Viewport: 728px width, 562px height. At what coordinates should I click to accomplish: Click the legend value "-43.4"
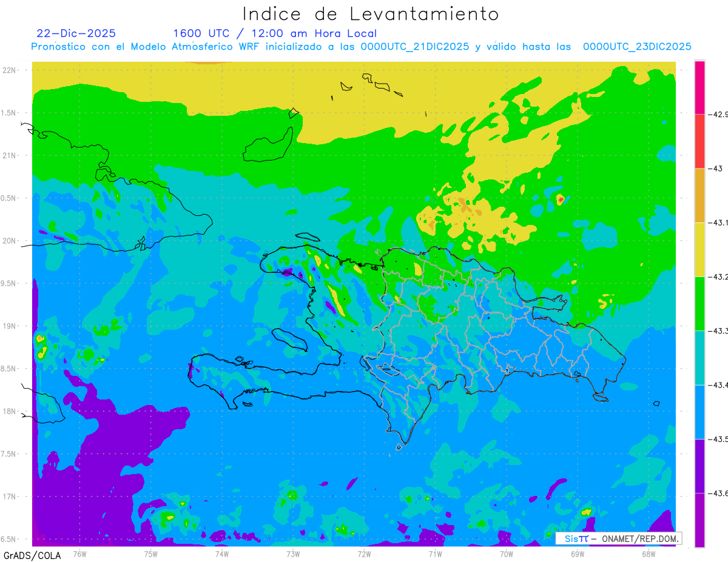(718, 385)
